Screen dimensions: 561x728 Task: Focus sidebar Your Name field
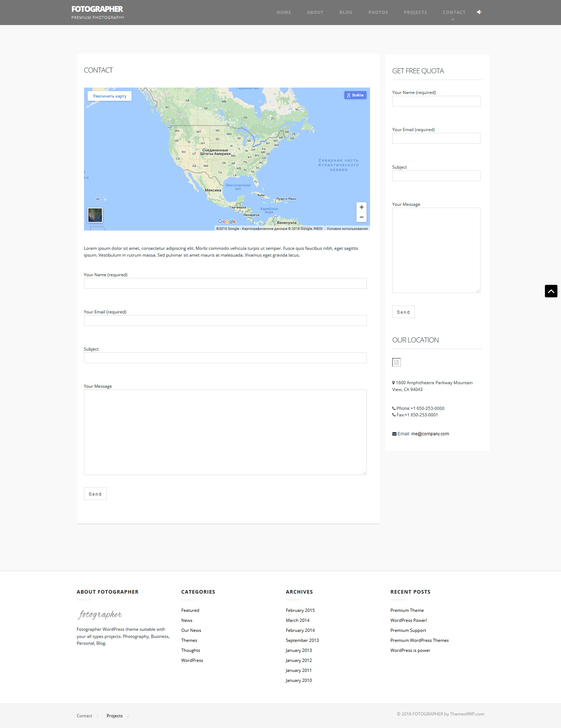436,101
